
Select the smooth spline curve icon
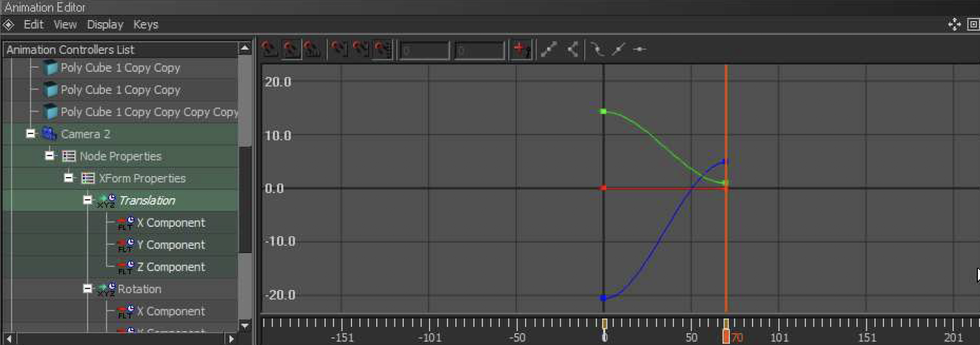pyautogui.click(x=597, y=50)
